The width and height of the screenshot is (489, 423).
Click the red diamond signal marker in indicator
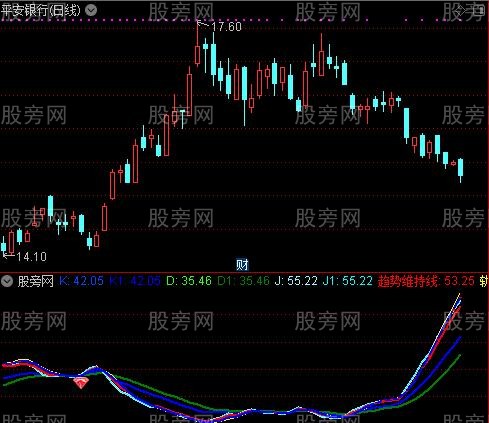pyautogui.click(x=80, y=383)
